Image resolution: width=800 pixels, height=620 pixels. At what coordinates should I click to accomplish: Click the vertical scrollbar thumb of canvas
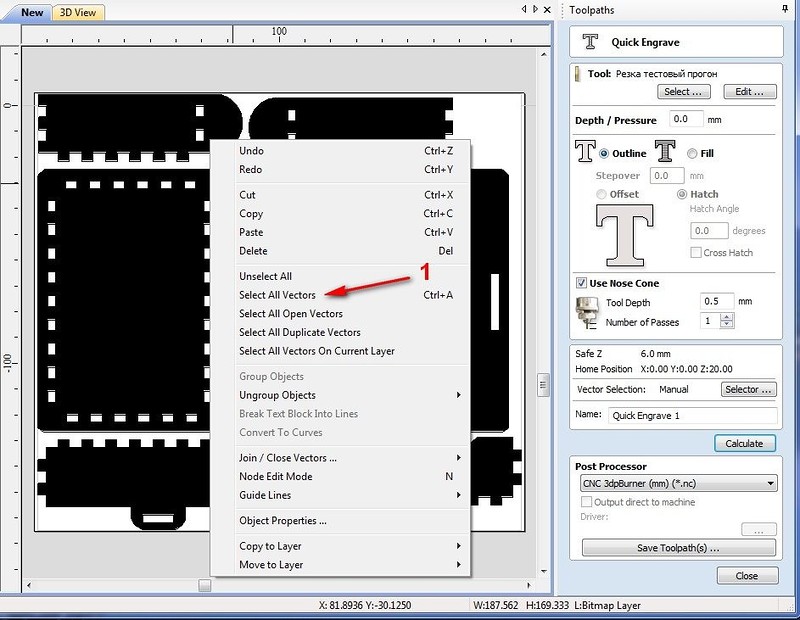point(543,384)
